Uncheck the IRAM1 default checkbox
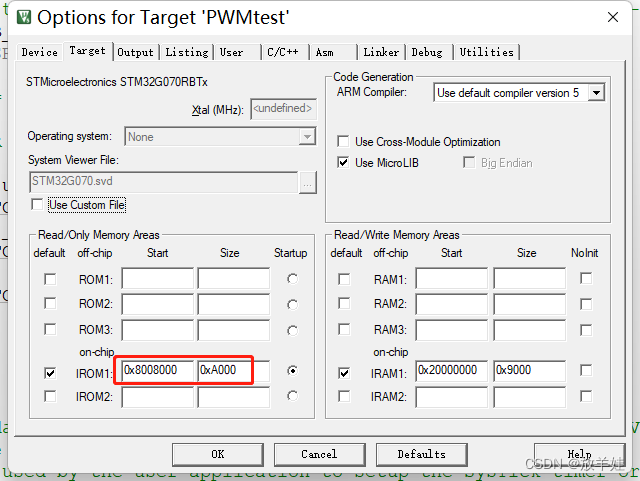This screenshot has height=481, width=640. [344, 373]
